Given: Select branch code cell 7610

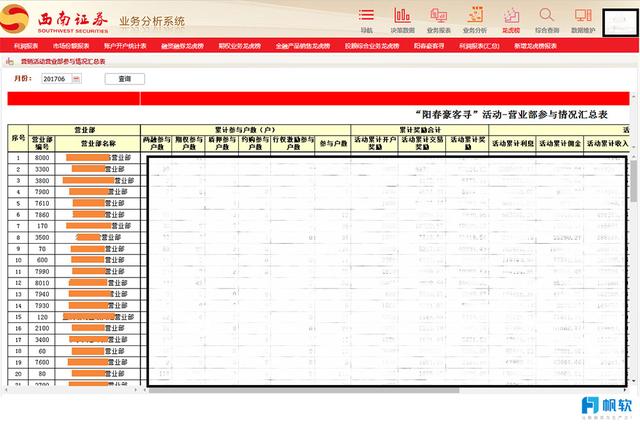Looking at the screenshot, I should (42, 203).
